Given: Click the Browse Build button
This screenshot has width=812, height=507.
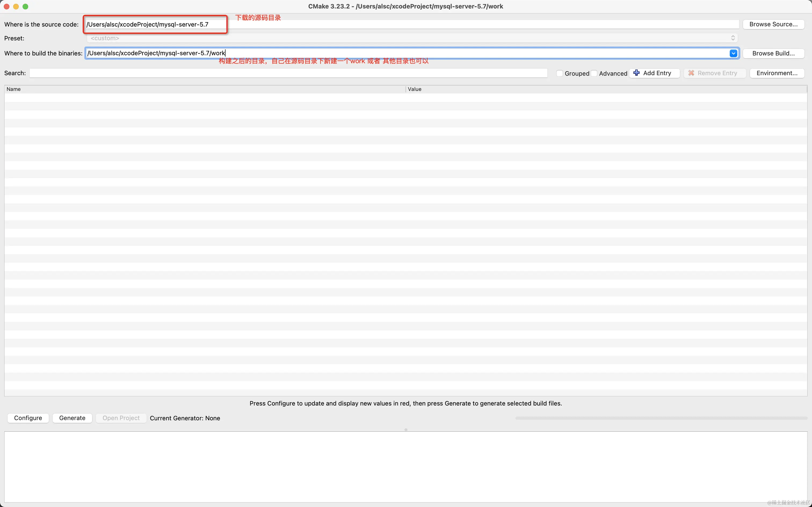Looking at the screenshot, I should 773,53.
